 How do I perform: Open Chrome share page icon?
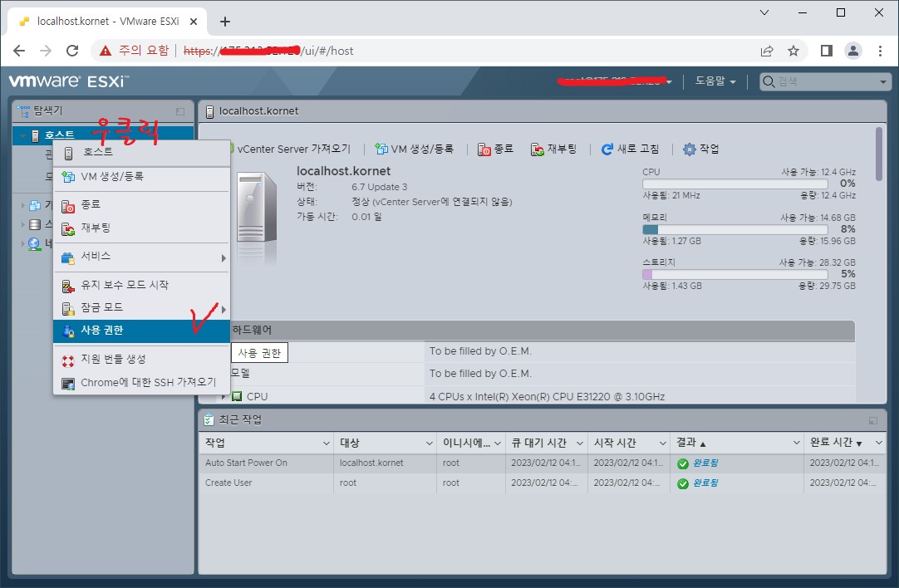767,51
